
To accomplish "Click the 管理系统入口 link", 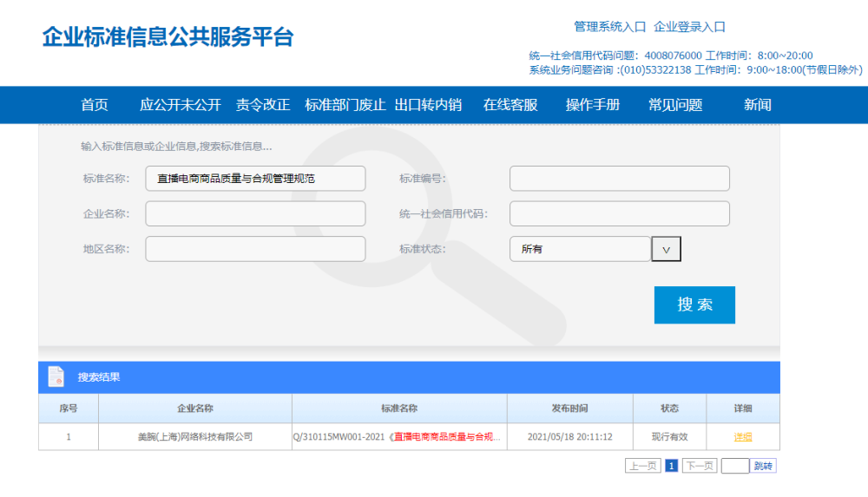I will click(x=609, y=27).
